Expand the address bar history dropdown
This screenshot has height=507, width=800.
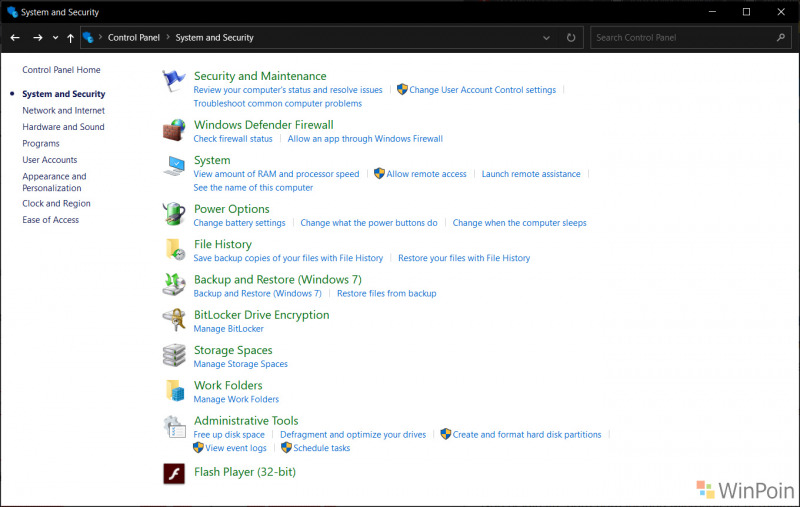546,38
